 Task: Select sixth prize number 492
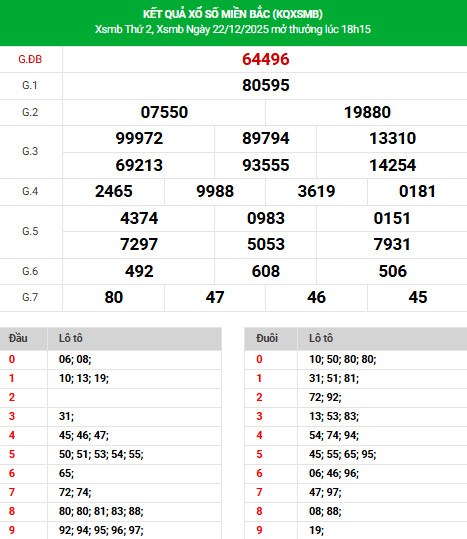coord(139,271)
